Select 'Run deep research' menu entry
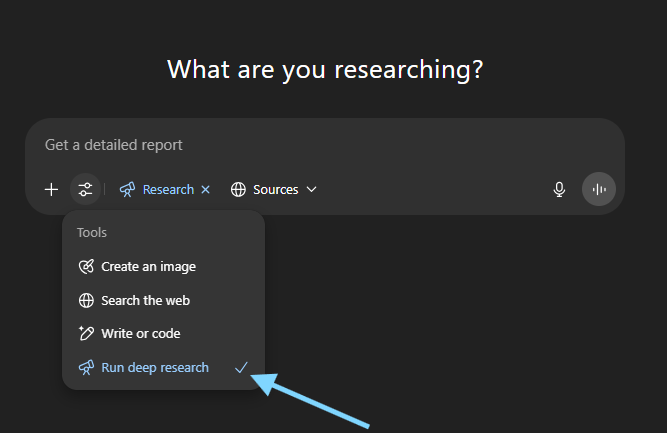This screenshot has width=667, height=433. click(x=163, y=367)
